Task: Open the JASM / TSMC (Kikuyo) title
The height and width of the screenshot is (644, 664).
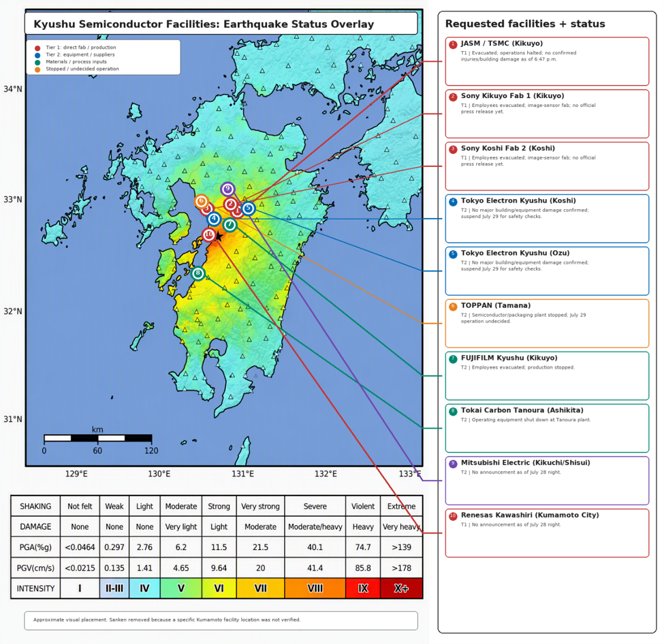Action: coord(501,43)
